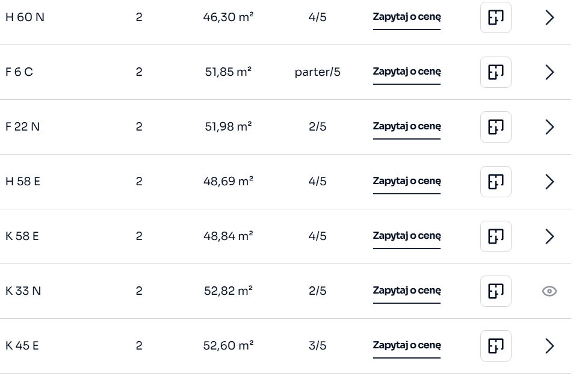Screen dimensions: 588x379
Task: Show floor plan of apartment F 22 N
Action: pos(495,127)
